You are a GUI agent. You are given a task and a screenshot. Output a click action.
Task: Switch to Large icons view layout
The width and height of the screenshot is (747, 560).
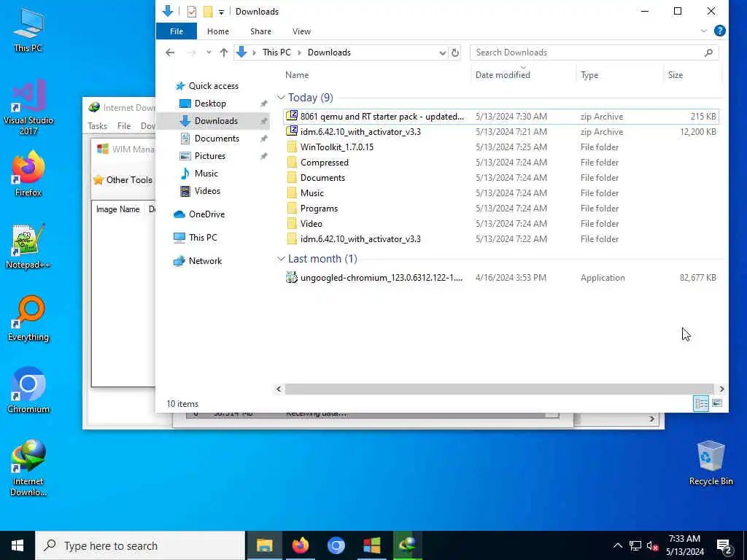pos(716,403)
